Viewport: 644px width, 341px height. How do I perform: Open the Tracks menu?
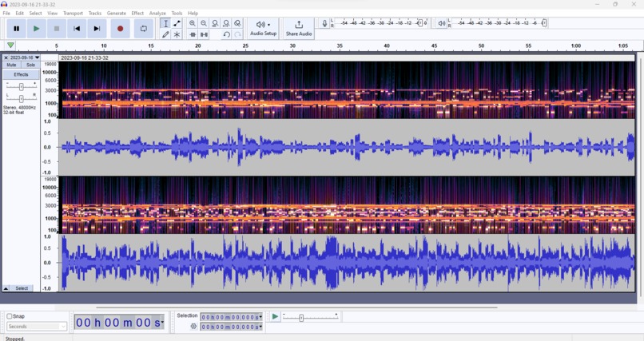click(x=95, y=13)
